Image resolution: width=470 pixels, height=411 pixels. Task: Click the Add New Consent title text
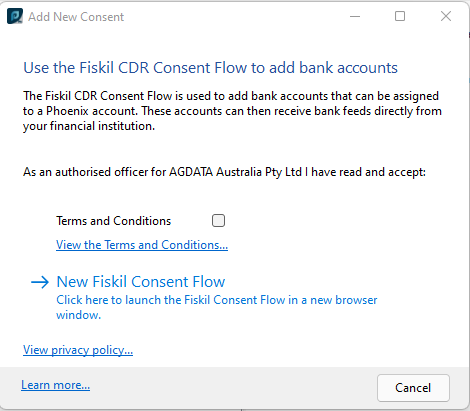click(x=76, y=17)
